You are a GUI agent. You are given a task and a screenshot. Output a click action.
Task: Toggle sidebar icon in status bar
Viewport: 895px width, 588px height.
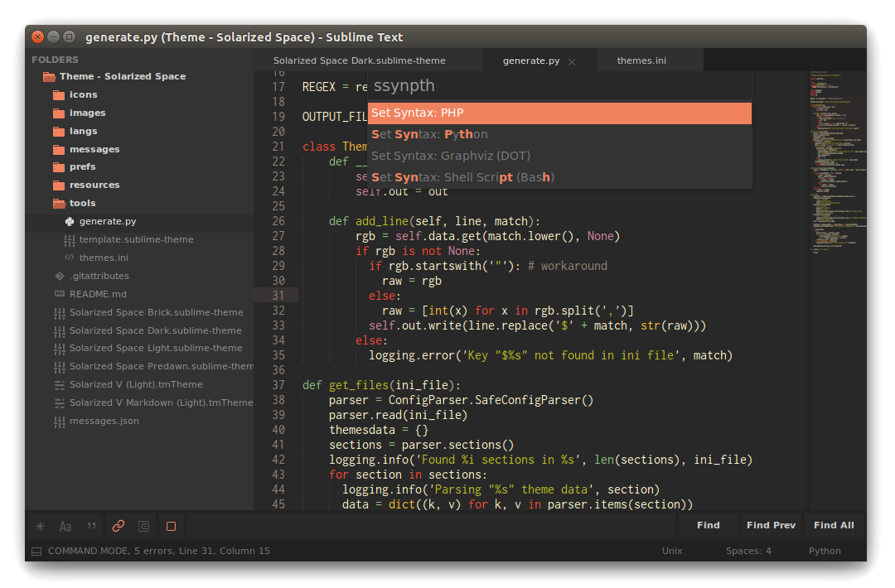click(36, 552)
